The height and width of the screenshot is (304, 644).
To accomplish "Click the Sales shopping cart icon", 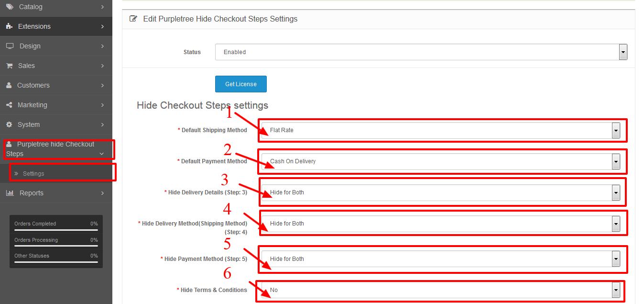I will 10,66.
